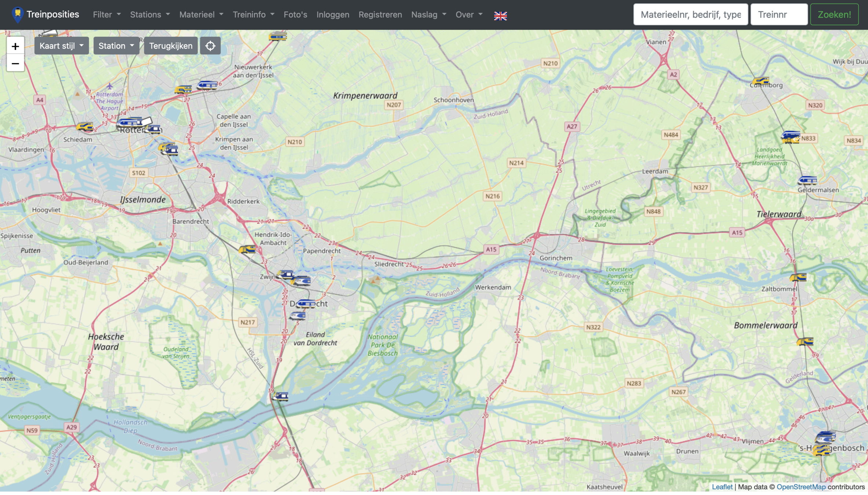Zoom in with the plus button
This screenshot has width=868, height=495.
[15, 46]
